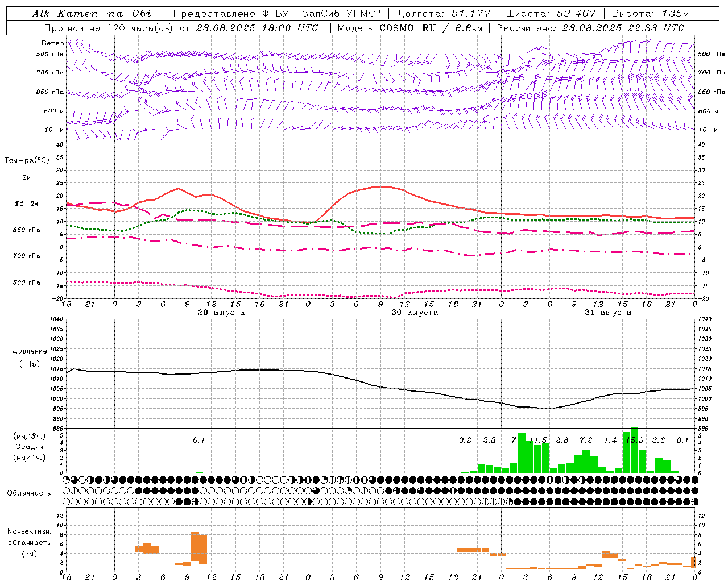This screenshot has height=582, width=728.
Task: Click the Модель COSMO-RU / 6.6км label
Action: [409, 28]
